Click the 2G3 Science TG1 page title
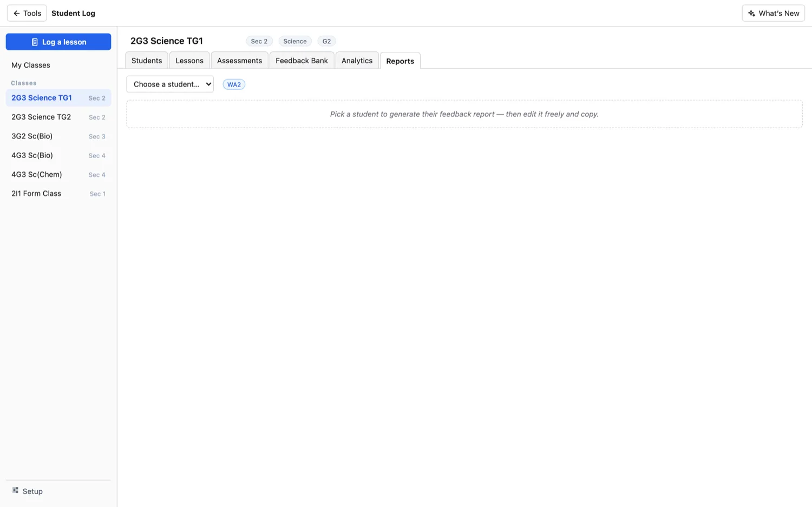The height and width of the screenshot is (507, 812). 167,41
